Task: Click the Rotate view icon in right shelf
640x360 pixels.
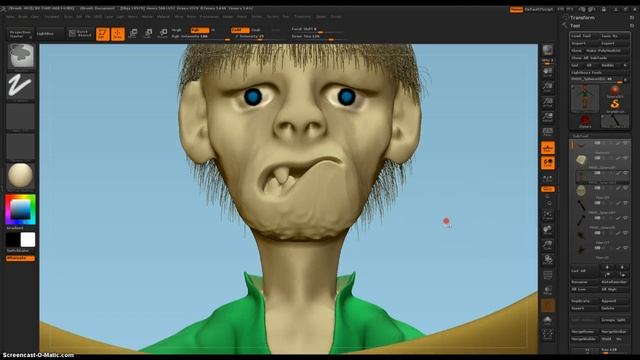Action: [x=548, y=259]
